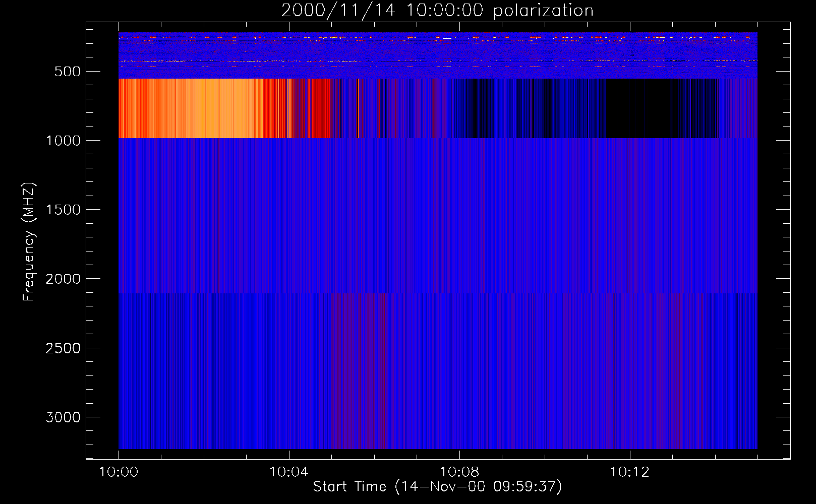816x504 pixels.
Task: Click the '10:00' time tick label
Action: pos(119,472)
